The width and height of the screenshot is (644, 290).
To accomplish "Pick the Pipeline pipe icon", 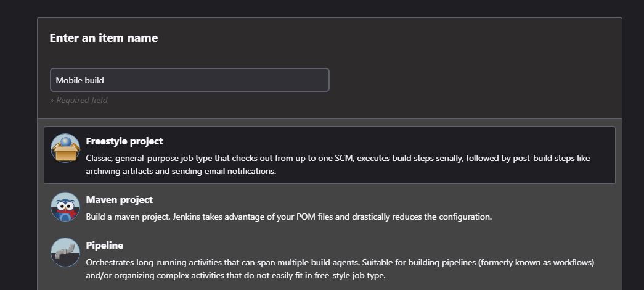I will click(65, 252).
